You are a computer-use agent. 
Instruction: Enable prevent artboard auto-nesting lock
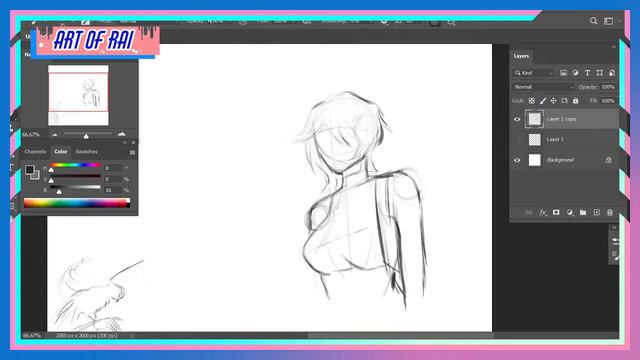click(x=564, y=100)
